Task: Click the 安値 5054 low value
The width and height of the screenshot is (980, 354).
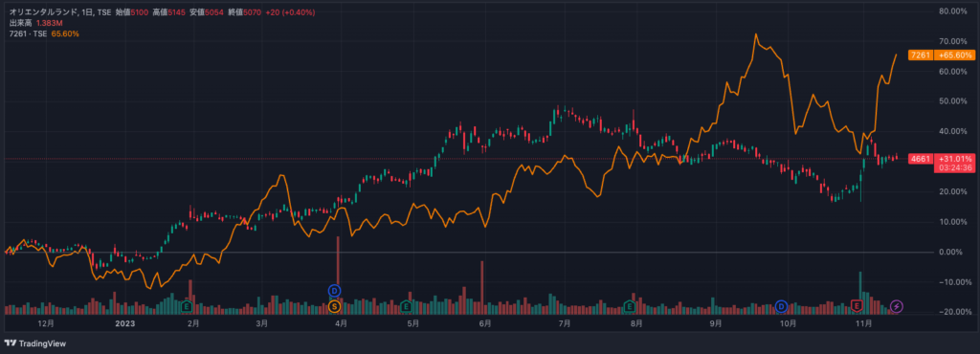Action: point(207,12)
